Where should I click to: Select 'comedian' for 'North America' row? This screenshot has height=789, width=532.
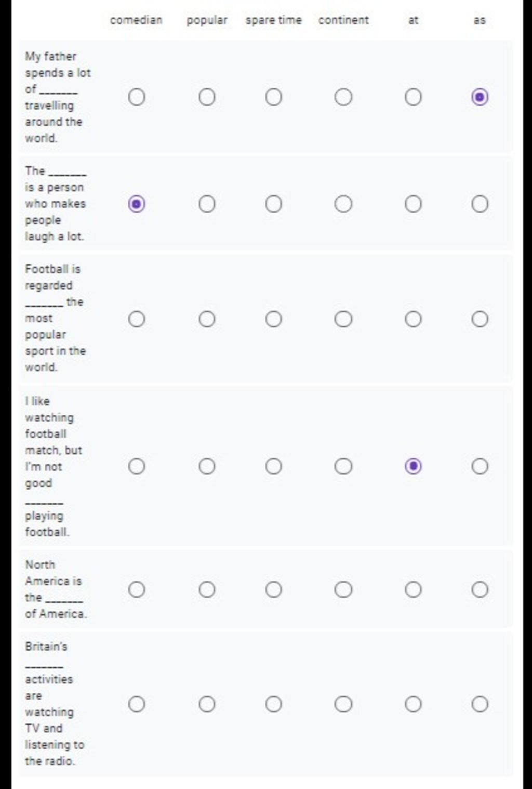point(136,589)
